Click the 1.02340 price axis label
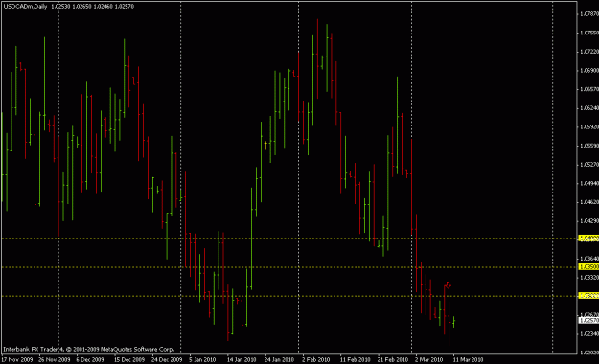Screen dimensions: 599x364 coord(589,333)
